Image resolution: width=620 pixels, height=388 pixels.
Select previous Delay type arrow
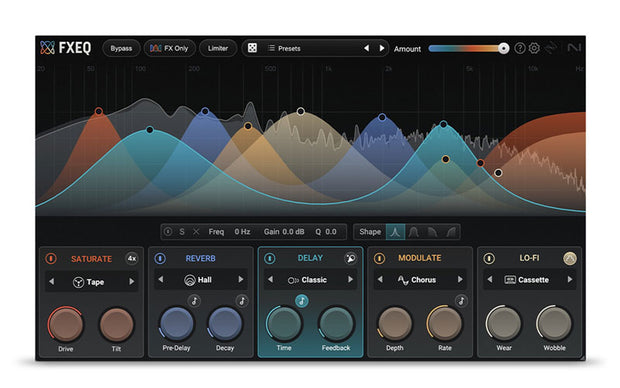click(270, 279)
